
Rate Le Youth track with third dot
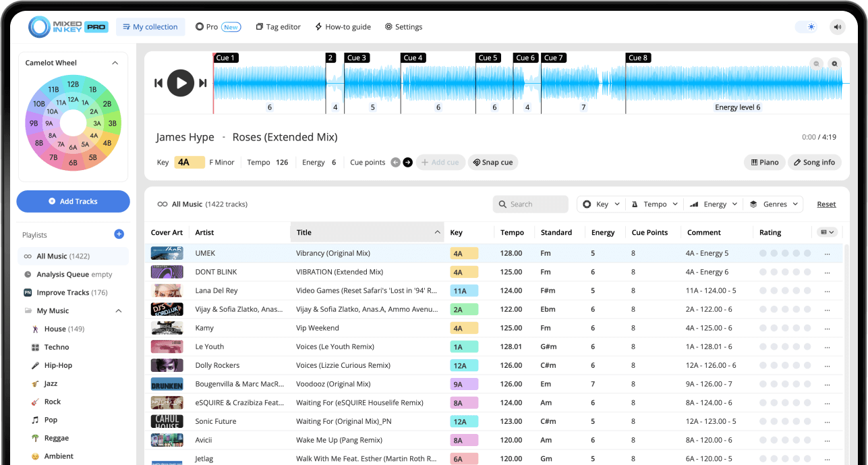coord(785,347)
